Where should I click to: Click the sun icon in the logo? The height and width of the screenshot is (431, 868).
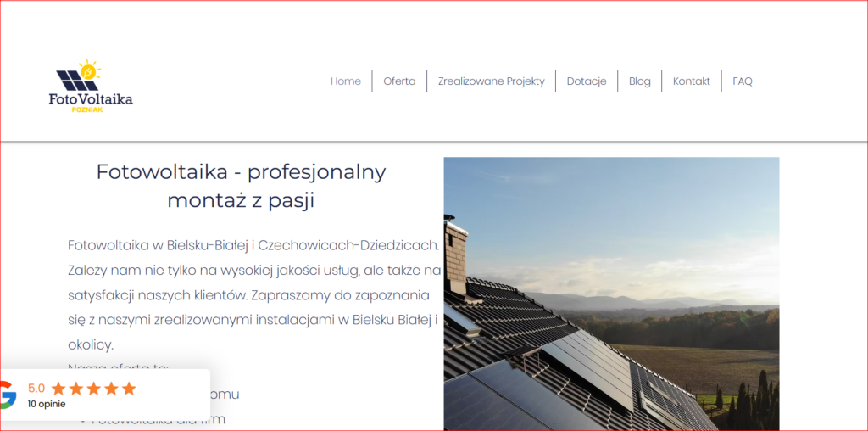pos(88,70)
